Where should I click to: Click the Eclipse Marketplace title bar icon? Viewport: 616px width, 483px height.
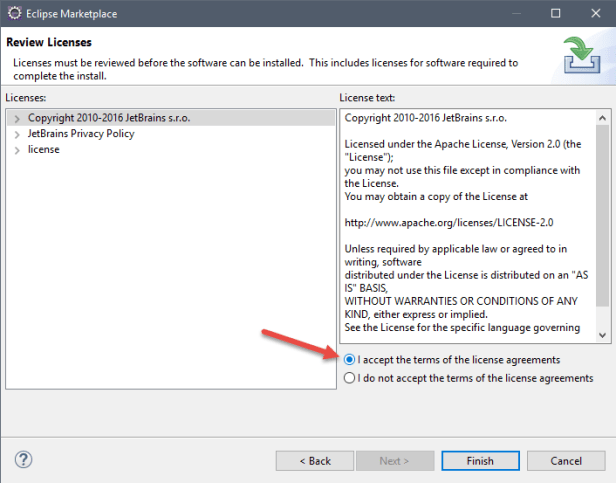tap(14, 13)
